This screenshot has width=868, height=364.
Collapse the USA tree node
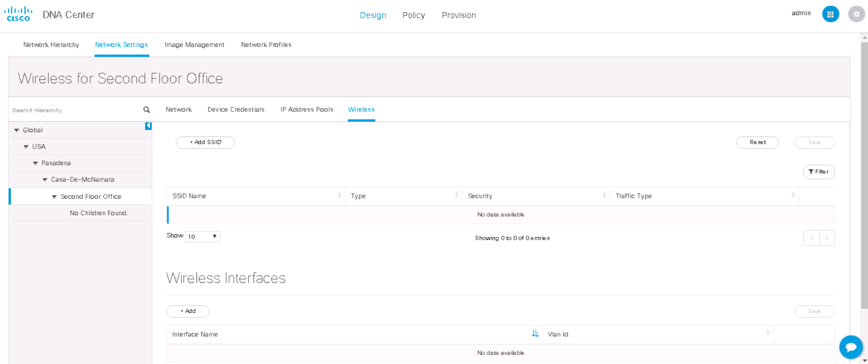tap(26, 147)
